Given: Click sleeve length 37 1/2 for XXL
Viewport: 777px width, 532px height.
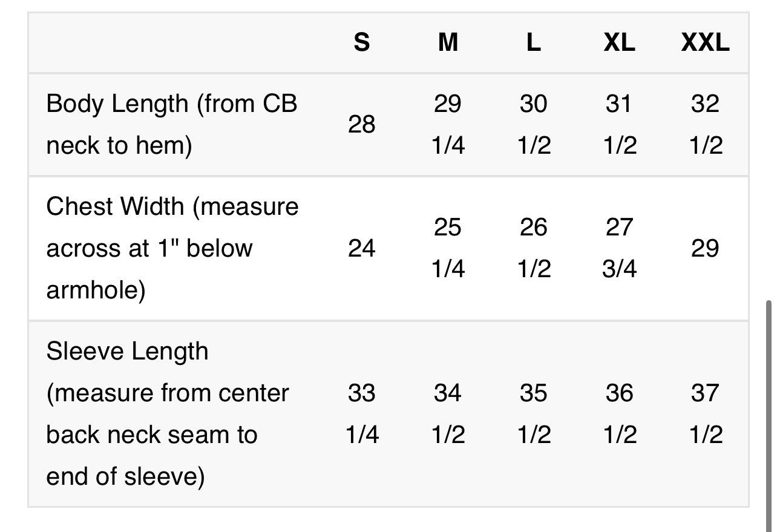Looking at the screenshot, I should [706, 414].
